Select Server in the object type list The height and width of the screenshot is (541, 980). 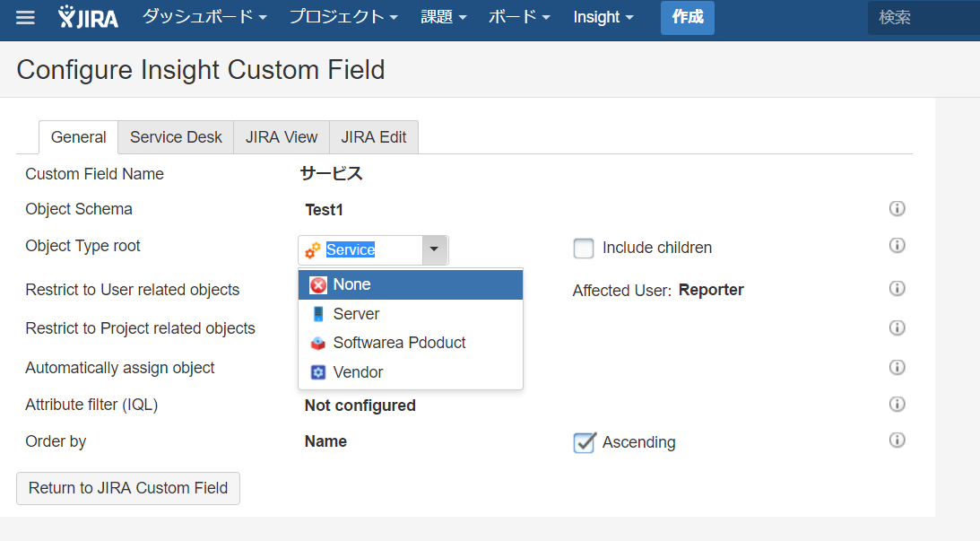tap(411, 314)
